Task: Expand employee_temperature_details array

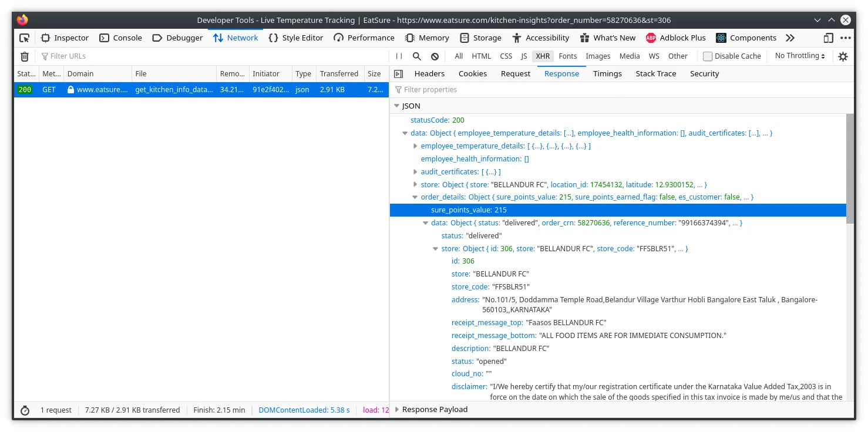Action: tap(416, 146)
